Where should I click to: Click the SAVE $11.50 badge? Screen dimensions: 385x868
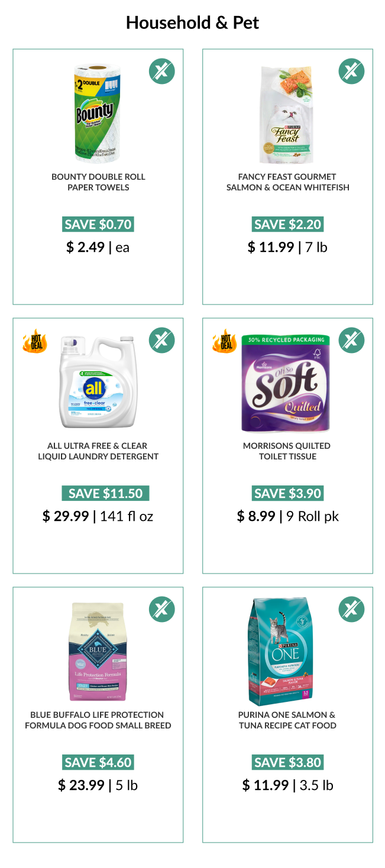coord(105,493)
